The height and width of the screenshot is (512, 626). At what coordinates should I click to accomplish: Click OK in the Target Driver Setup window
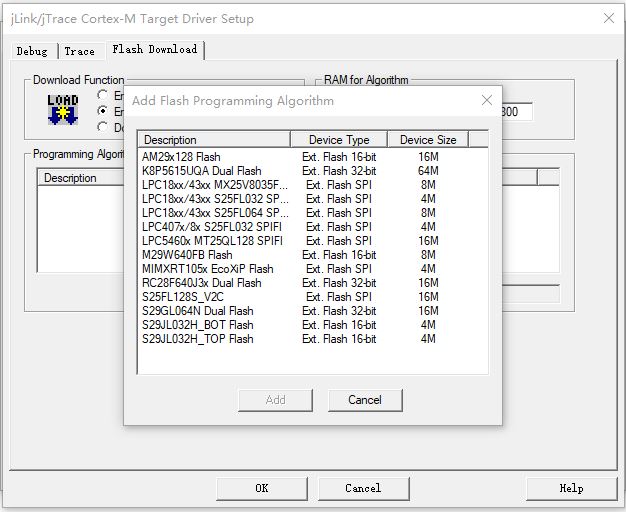pos(262,488)
